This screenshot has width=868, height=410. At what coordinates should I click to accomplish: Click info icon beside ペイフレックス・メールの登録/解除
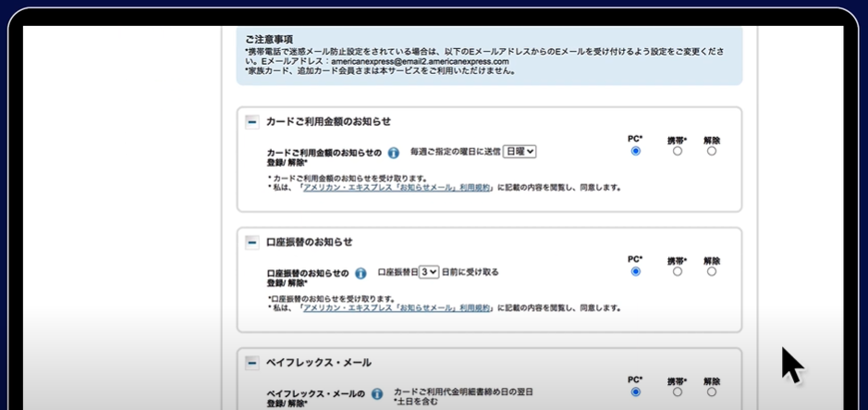pyautogui.click(x=376, y=393)
